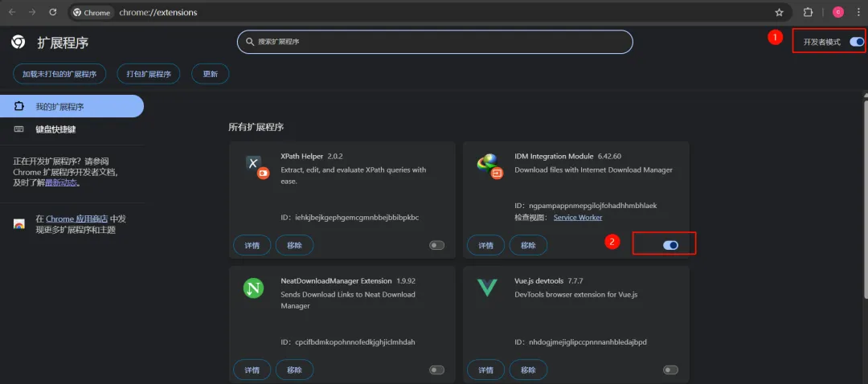Toggle developer mode (开发者模式) switch

coord(857,42)
